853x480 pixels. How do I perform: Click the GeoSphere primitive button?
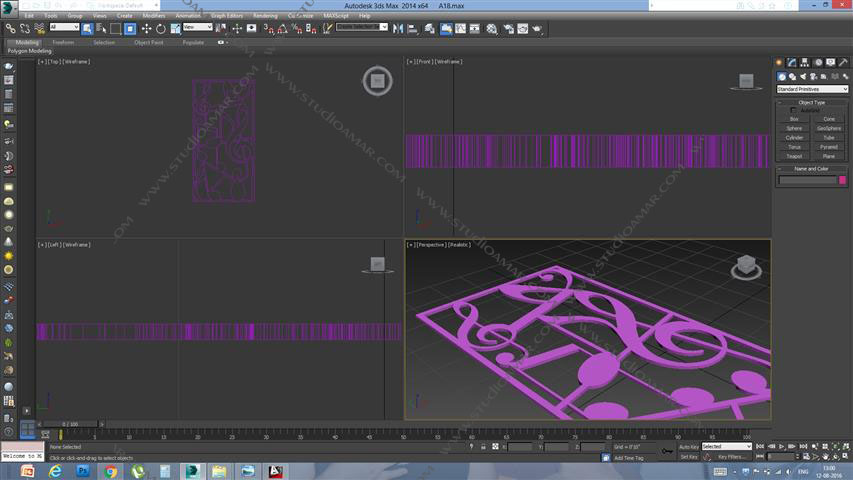click(x=829, y=128)
